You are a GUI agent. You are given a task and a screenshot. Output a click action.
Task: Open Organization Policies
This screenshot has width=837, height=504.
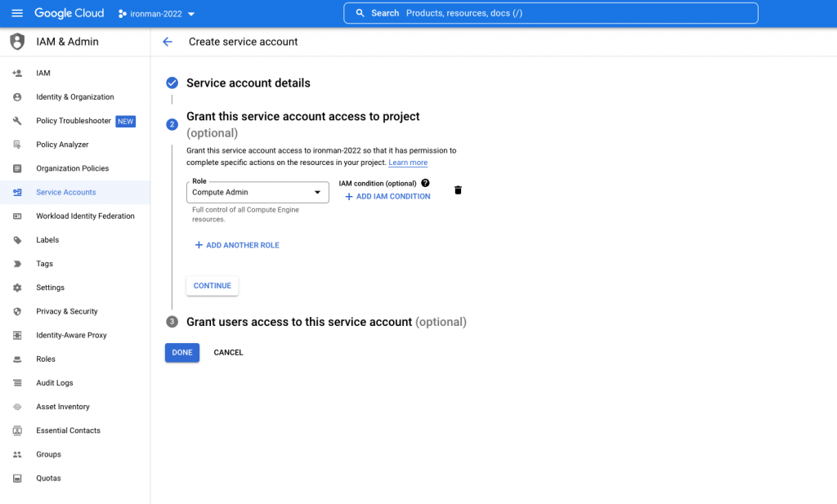pyautogui.click(x=72, y=168)
